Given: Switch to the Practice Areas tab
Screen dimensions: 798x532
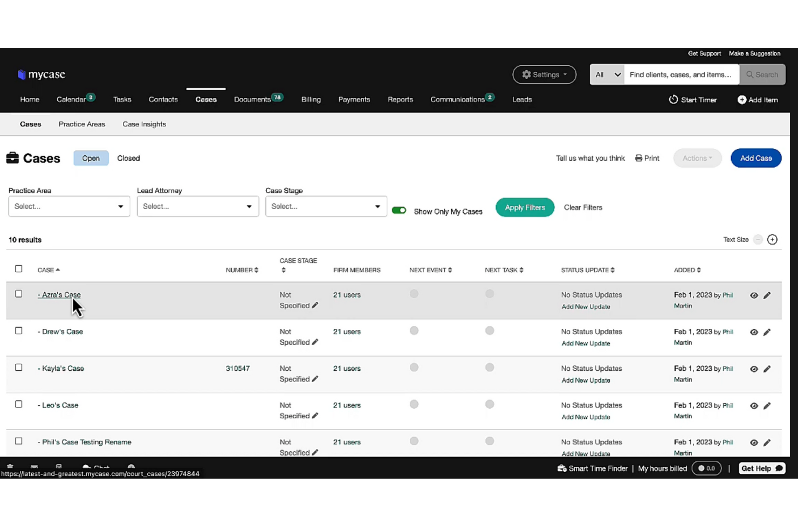Looking at the screenshot, I should (x=81, y=124).
